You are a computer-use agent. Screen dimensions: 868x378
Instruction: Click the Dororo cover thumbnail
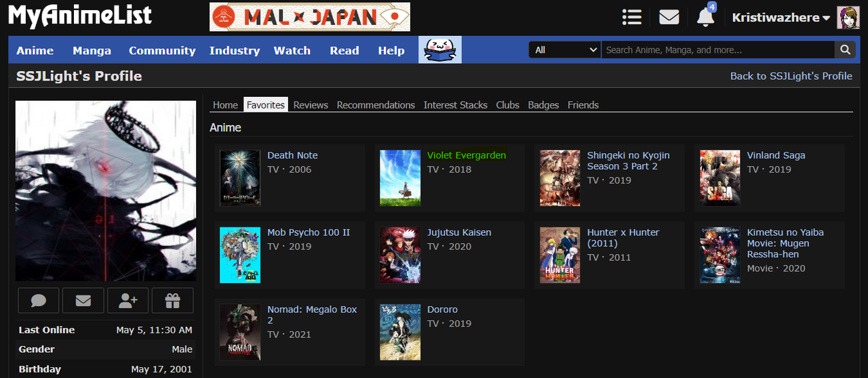400,333
